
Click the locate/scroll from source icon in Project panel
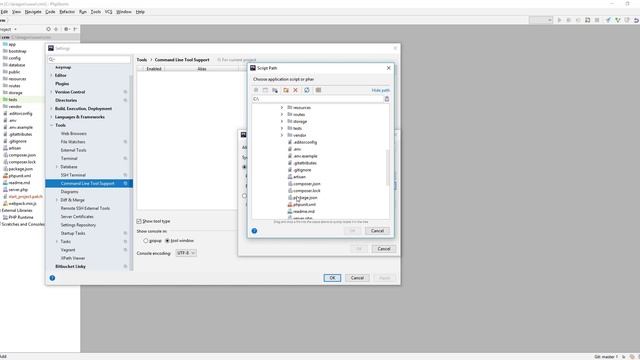[49, 29]
